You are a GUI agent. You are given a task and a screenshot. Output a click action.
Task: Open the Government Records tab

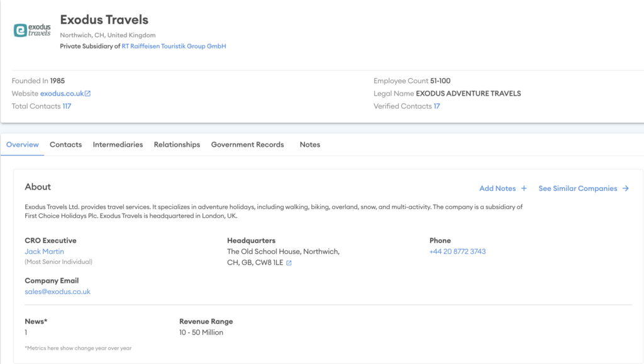(x=247, y=144)
